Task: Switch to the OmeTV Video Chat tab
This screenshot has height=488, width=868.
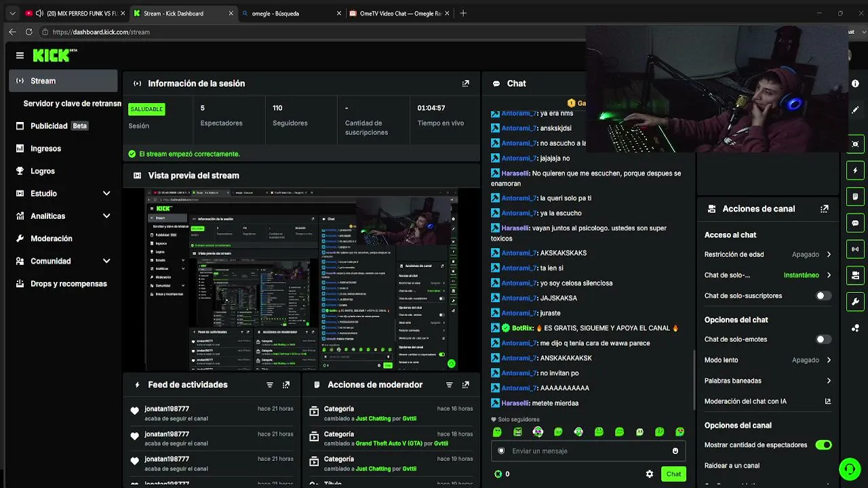Action: [400, 14]
